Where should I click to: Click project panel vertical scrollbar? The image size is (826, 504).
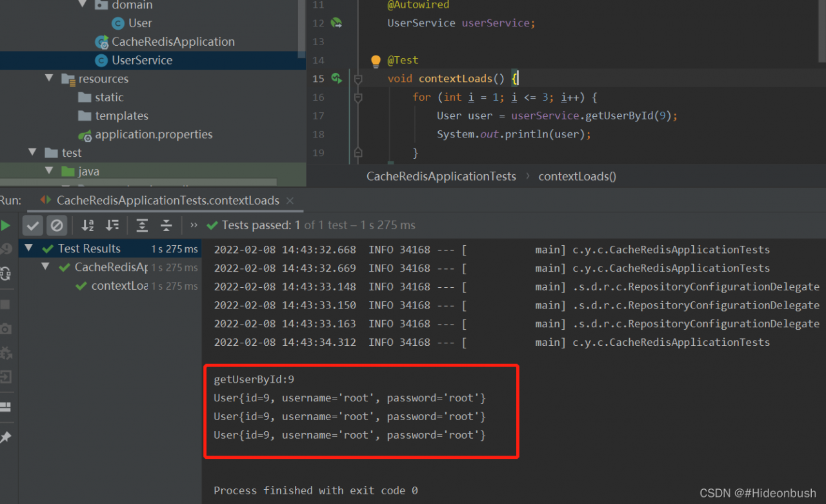pyautogui.click(x=301, y=29)
